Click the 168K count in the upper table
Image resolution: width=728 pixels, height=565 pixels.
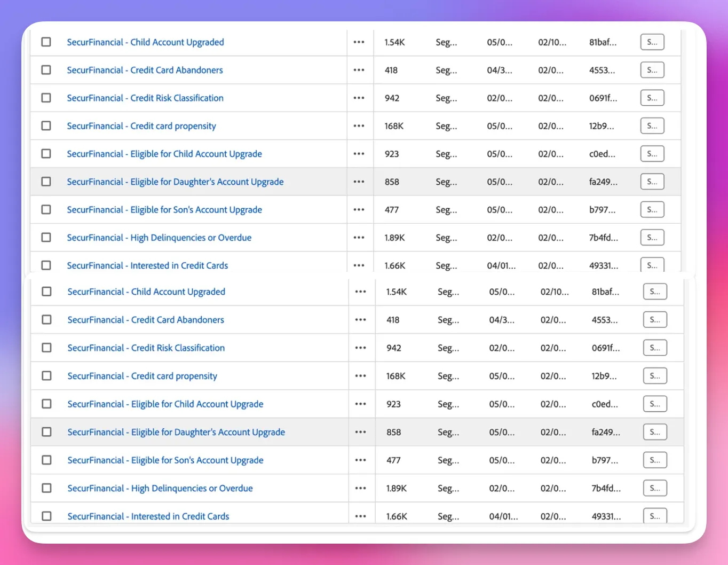(x=394, y=126)
